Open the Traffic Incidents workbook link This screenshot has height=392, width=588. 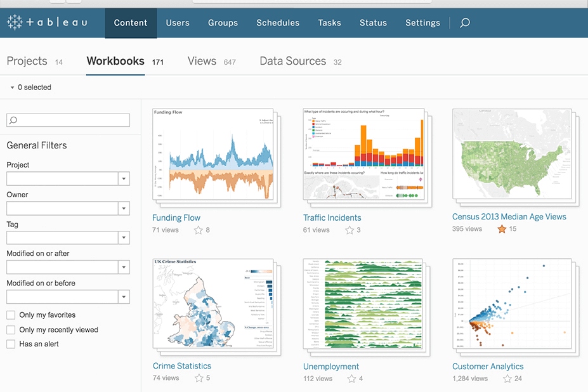[x=332, y=218]
